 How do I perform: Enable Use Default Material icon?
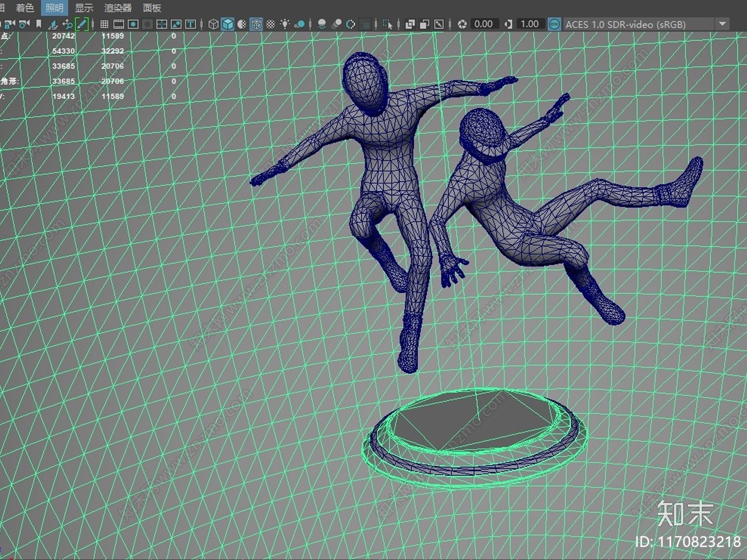pyautogui.click(x=242, y=24)
